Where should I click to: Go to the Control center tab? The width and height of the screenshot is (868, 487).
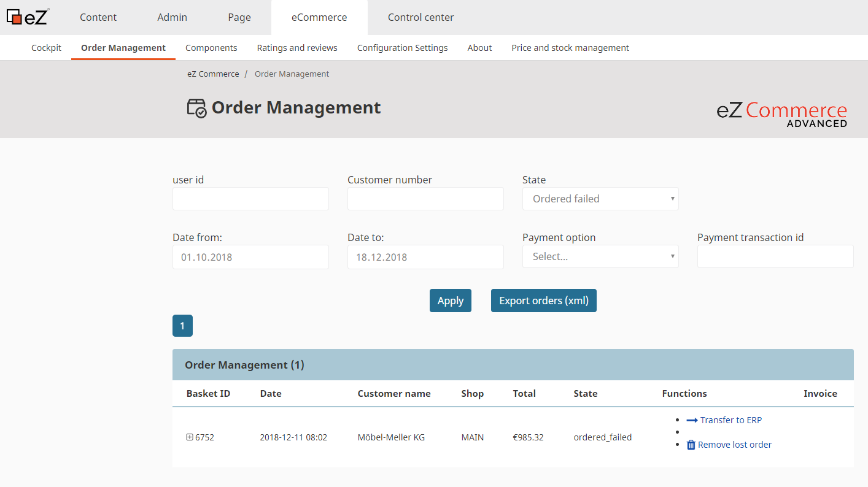pyautogui.click(x=421, y=17)
